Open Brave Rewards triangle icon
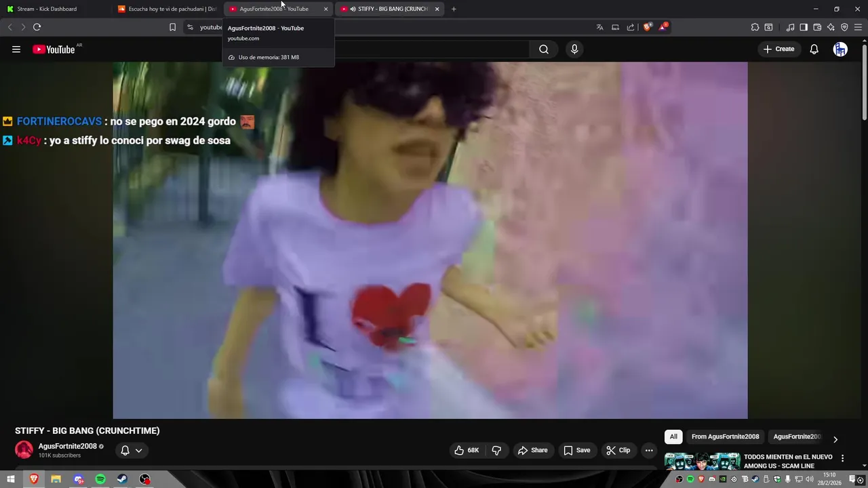The height and width of the screenshot is (488, 868). click(663, 27)
